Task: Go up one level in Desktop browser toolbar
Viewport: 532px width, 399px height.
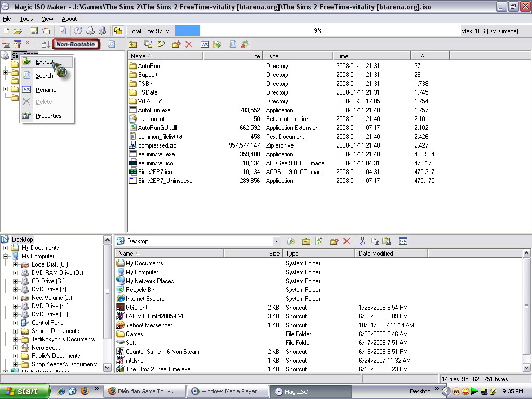Action: pos(306,241)
